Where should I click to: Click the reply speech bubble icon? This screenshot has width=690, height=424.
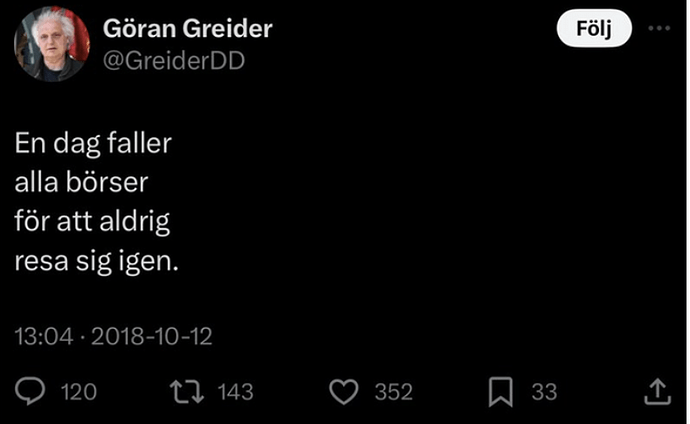[x=33, y=392]
